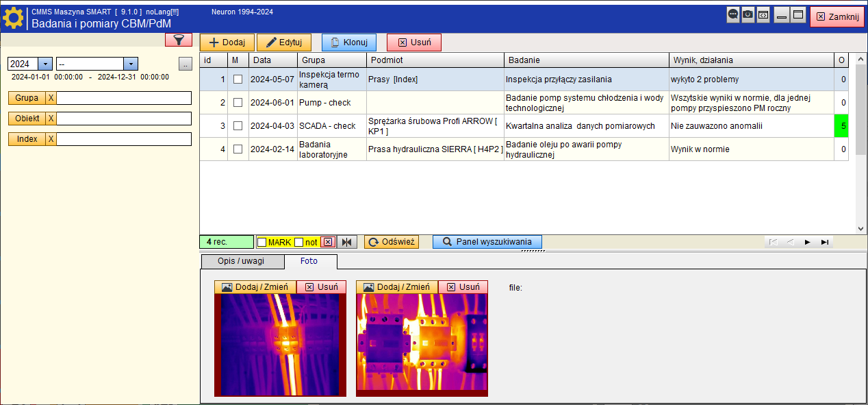Toggle the MARK checkbox
The height and width of the screenshot is (405, 868).
point(262,242)
